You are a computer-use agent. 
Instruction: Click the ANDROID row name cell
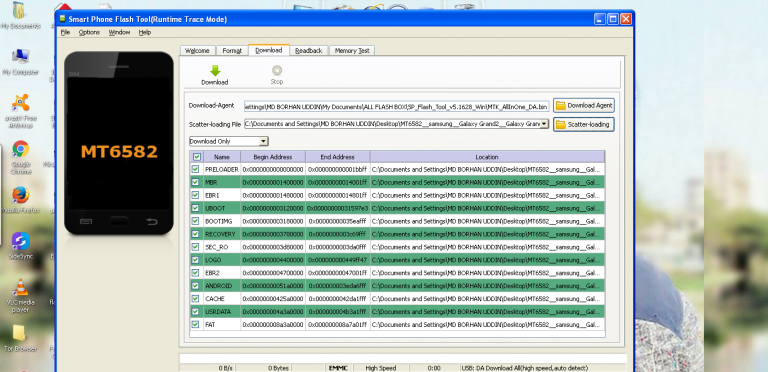pos(222,285)
